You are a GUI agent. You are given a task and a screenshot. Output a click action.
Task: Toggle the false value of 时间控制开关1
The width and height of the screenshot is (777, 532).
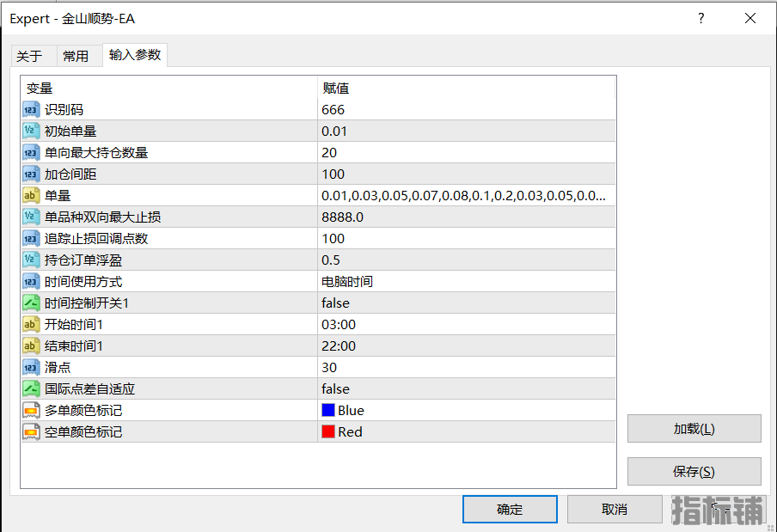pyautogui.click(x=335, y=303)
